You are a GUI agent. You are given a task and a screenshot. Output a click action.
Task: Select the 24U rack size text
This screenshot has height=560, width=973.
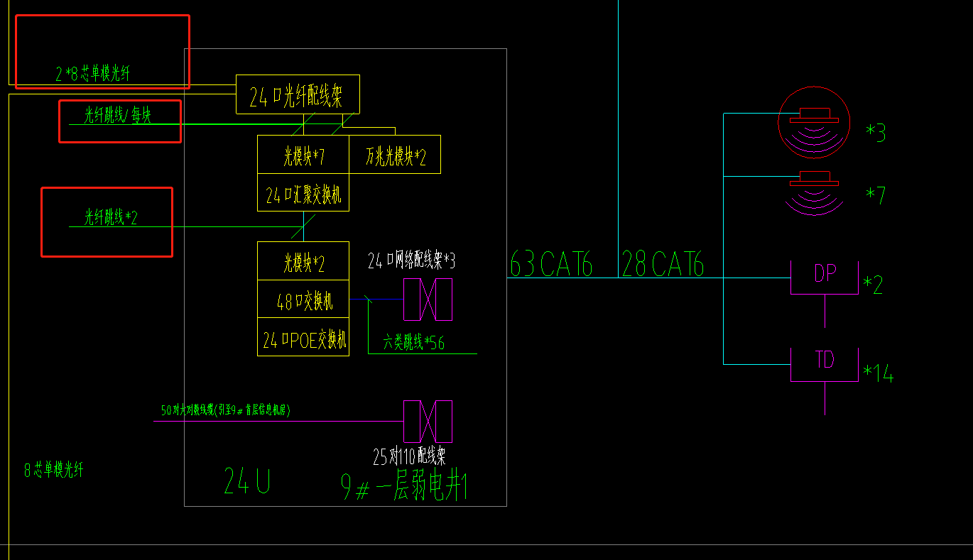pos(247,481)
